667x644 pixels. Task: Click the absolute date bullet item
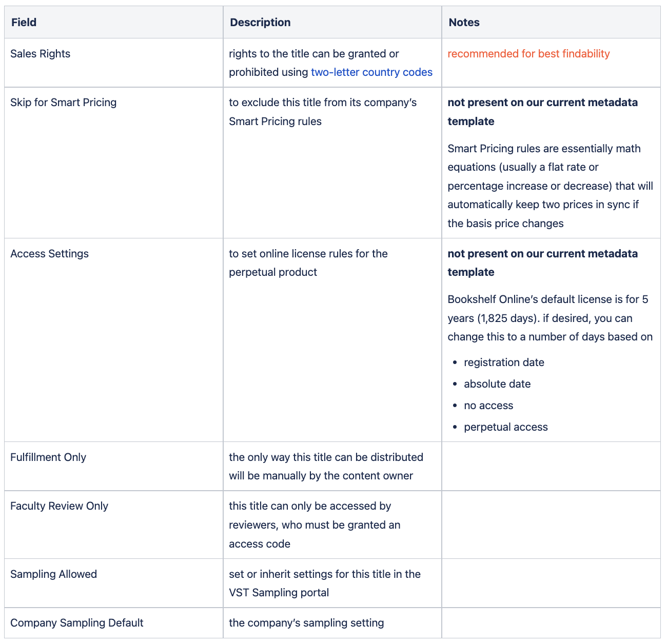tap(497, 384)
